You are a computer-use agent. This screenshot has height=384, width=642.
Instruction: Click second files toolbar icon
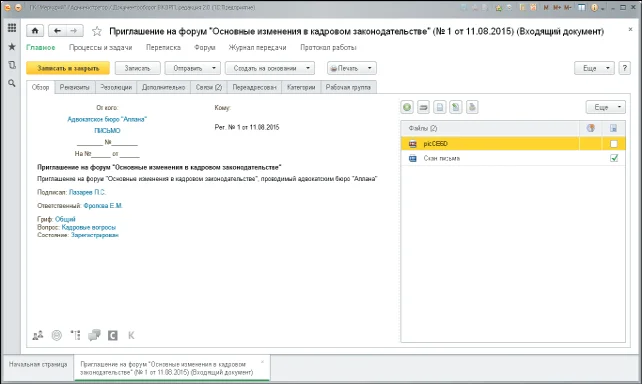pyautogui.click(x=423, y=107)
